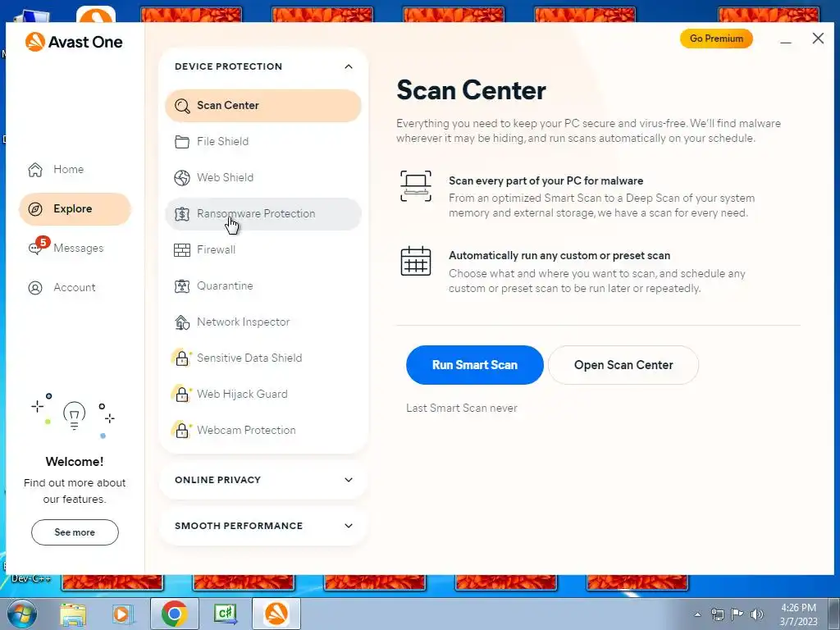Screen dimensions: 840x630
Task: Click the Avast One taskbar icon
Action: (276, 614)
